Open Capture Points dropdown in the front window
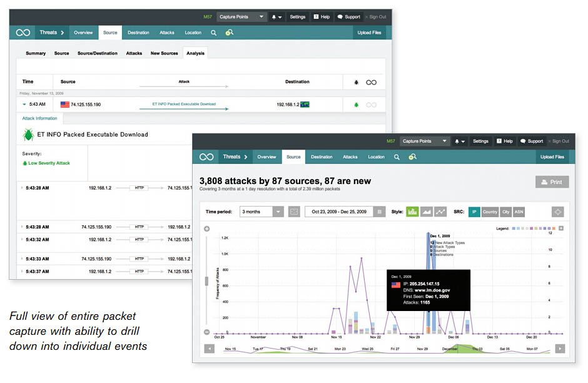The height and width of the screenshot is (383, 588). click(425, 141)
